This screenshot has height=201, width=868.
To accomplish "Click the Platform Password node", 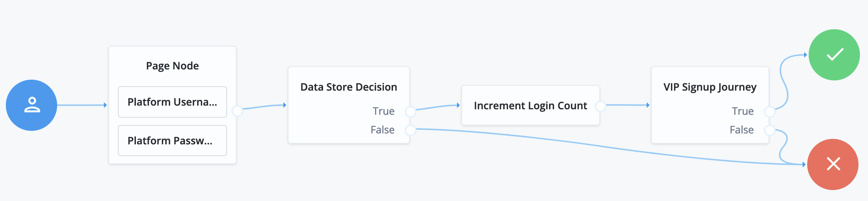I will tap(173, 141).
